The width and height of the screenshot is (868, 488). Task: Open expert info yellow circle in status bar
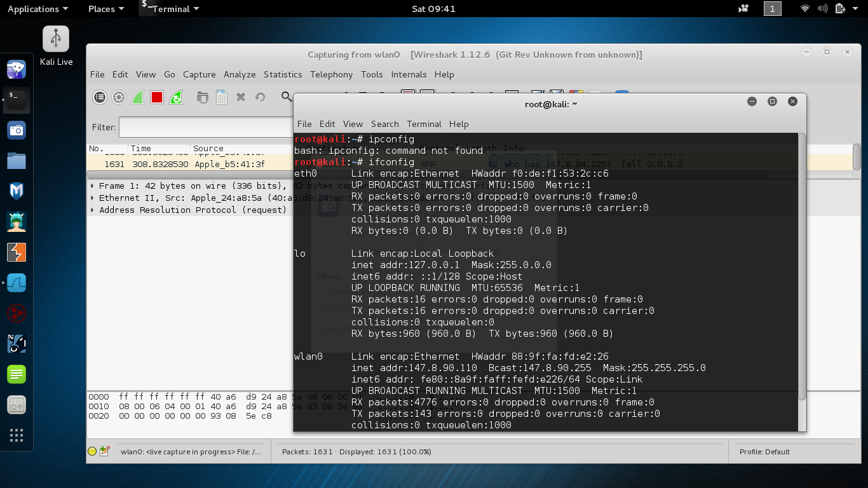92,451
